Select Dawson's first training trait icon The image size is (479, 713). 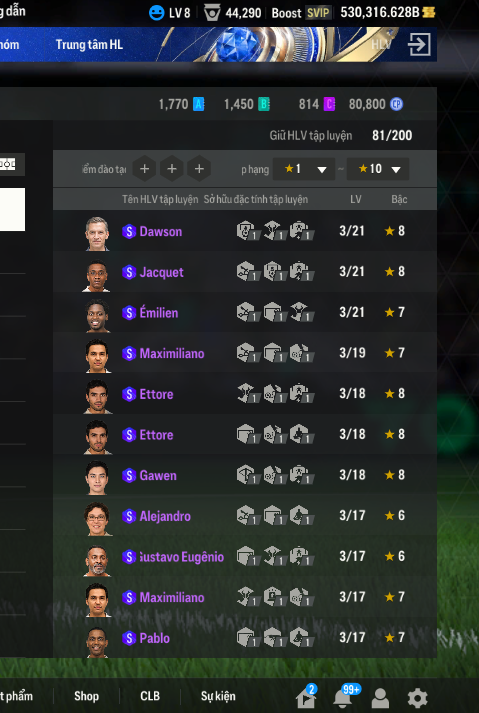pos(248,231)
